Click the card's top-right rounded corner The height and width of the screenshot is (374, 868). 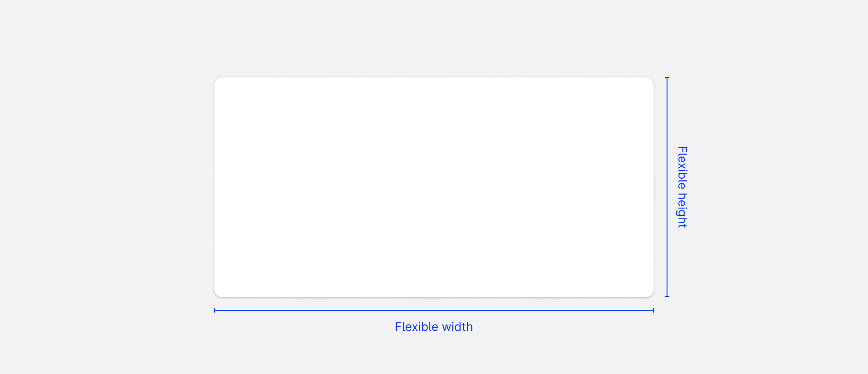click(x=651, y=80)
